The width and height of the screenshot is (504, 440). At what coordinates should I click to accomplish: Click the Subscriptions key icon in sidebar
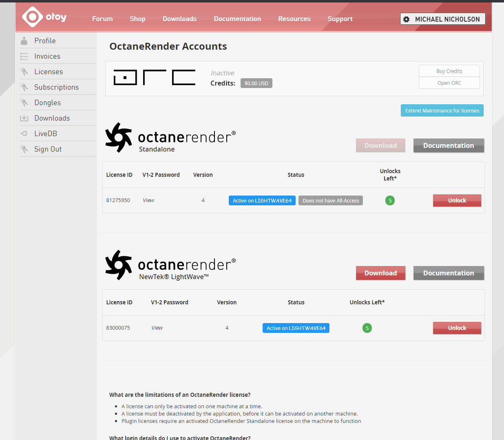coord(24,87)
